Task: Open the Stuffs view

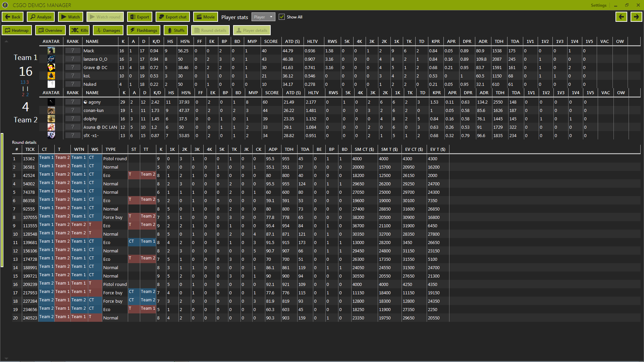Action: [x=176, y=31]
